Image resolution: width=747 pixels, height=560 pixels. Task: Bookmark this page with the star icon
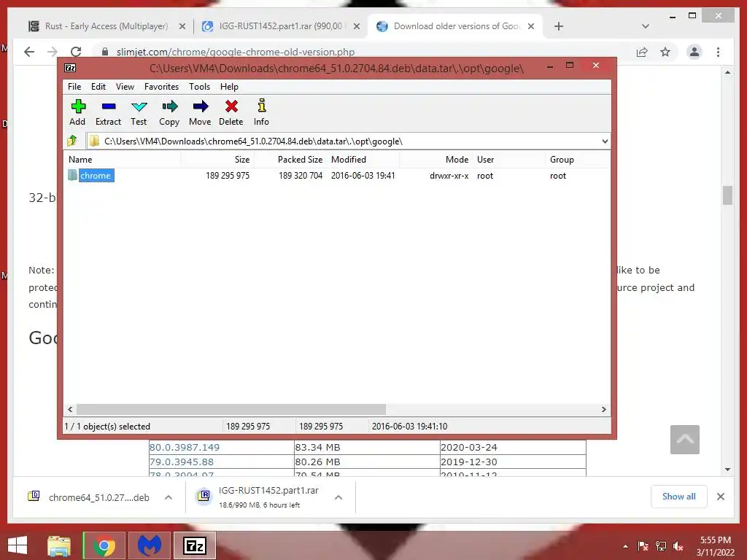[665, 52]
